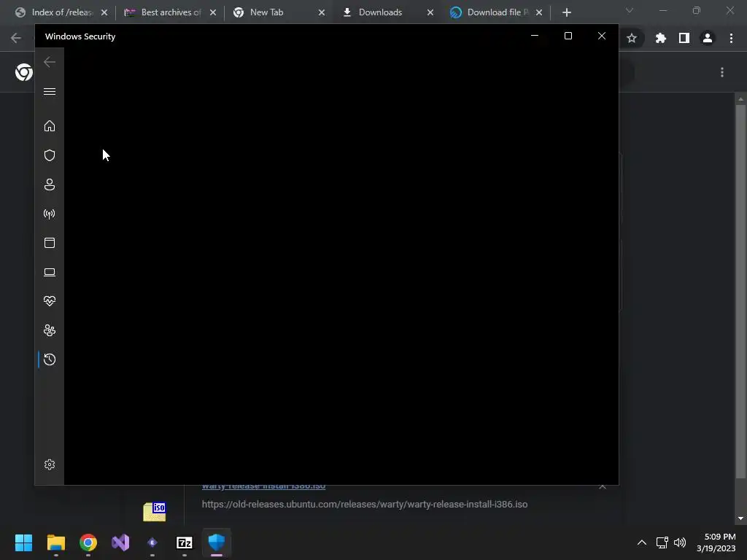747x560 pixels.
Task: Open Downloads page more actions menu
Action: pos(722,72)
